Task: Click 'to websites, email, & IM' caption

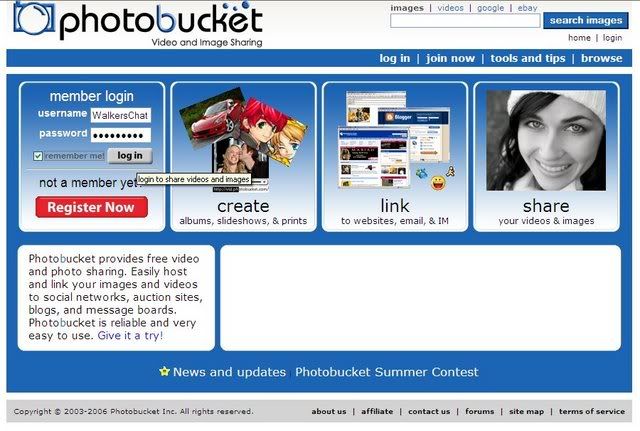Action: (x=395, y=221)
